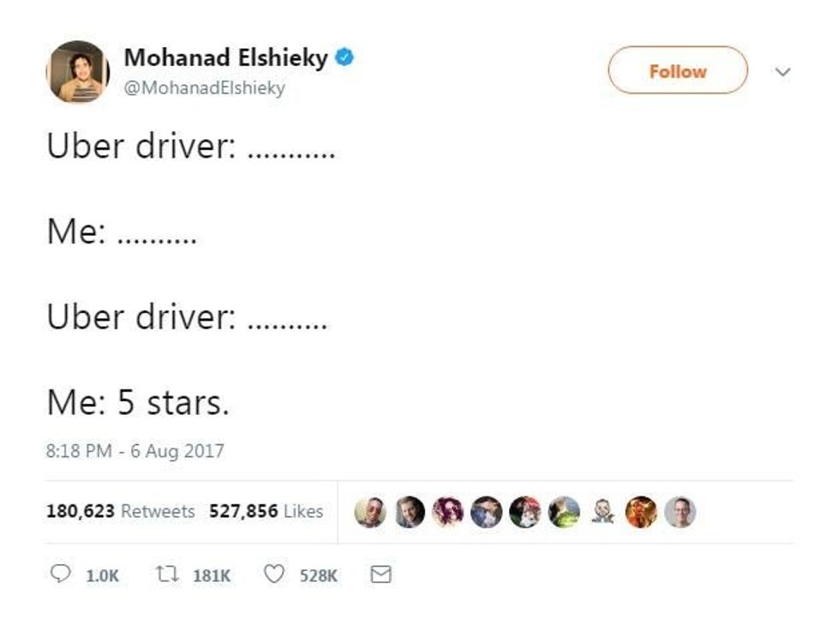View the 180,623 Retweets list

(120, 511)
